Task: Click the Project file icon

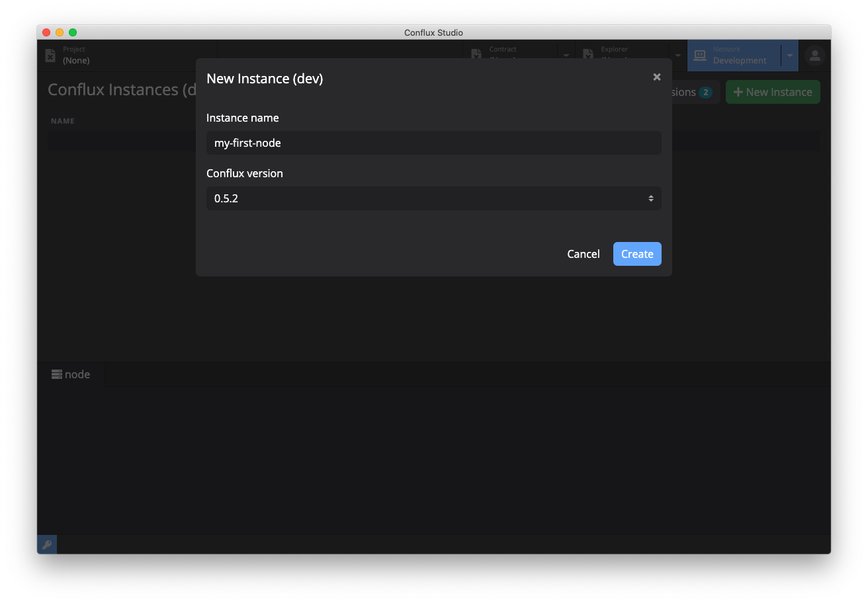Action: coord(50,56)
